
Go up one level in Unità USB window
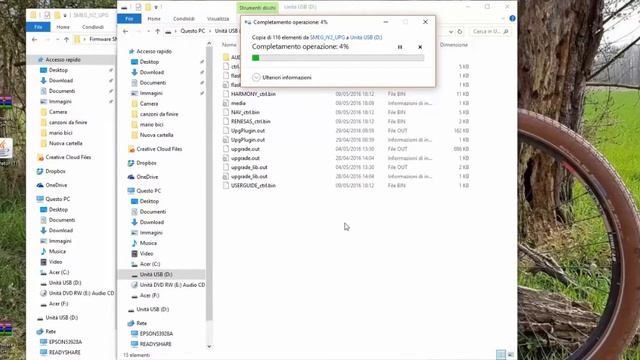(x=158, y=31)
